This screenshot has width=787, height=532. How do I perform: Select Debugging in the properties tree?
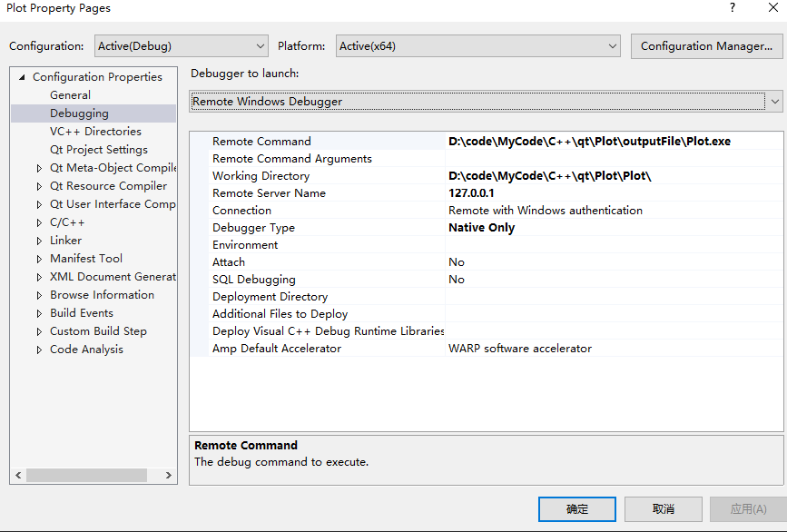click(x=79, y=113)
